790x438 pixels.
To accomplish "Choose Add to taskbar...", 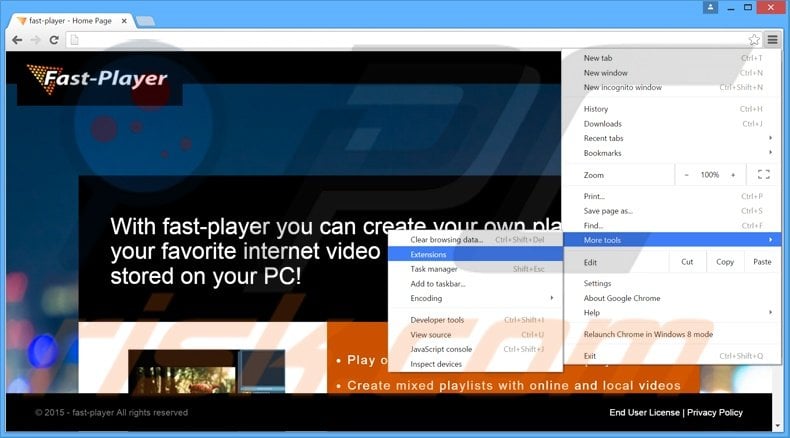I will (x=476, y=284).
